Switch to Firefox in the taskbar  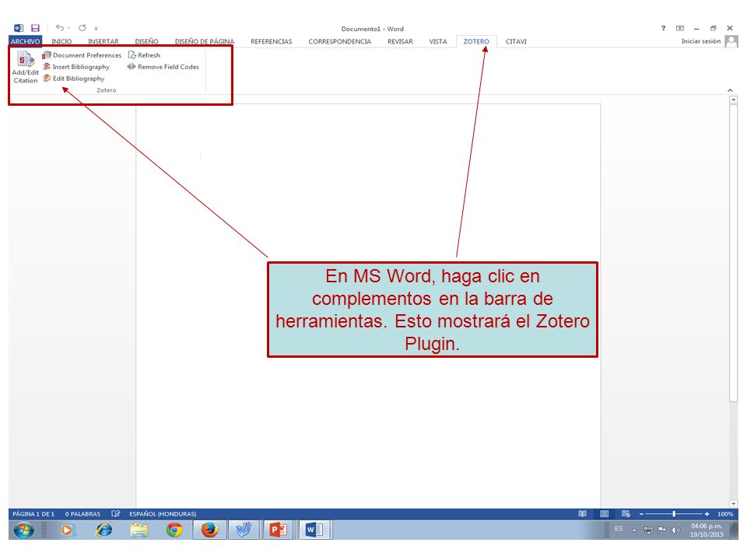209,530
